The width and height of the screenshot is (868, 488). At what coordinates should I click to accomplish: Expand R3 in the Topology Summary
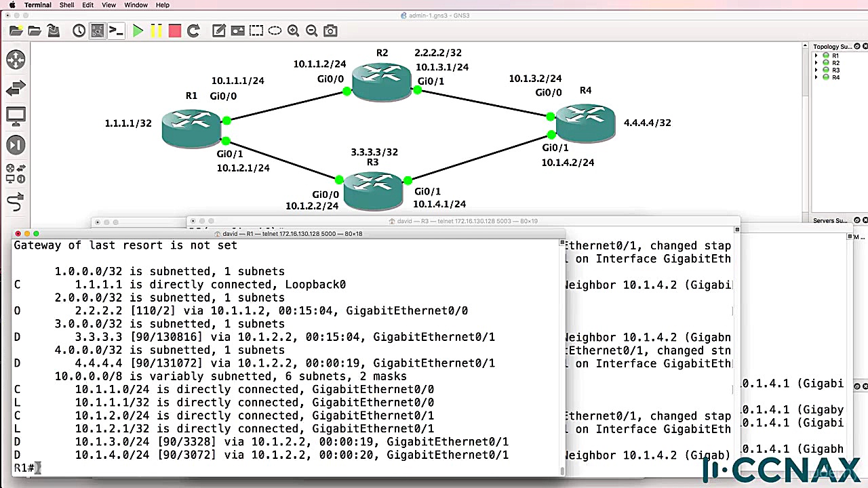pyautogui.click(x=816, y=69)
